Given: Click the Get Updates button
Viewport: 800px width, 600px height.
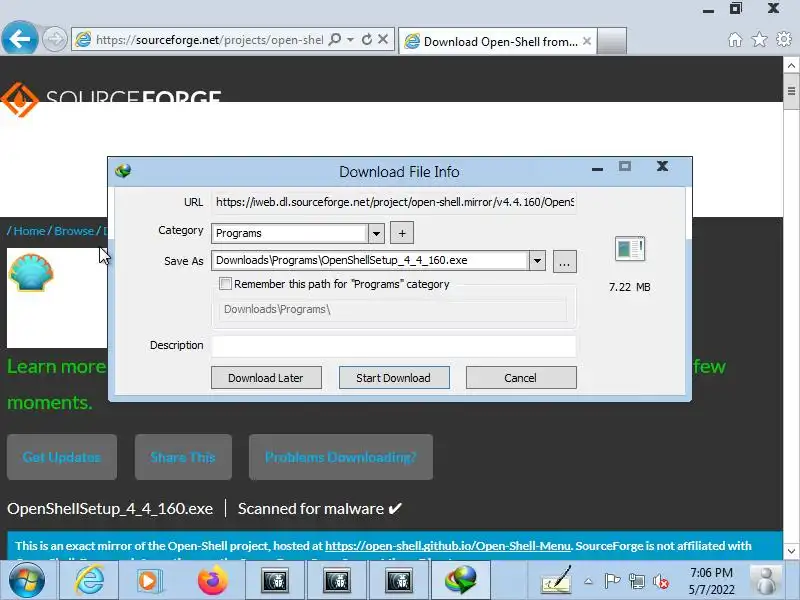Looking at the screenshot, I should [x=62, y=457].
